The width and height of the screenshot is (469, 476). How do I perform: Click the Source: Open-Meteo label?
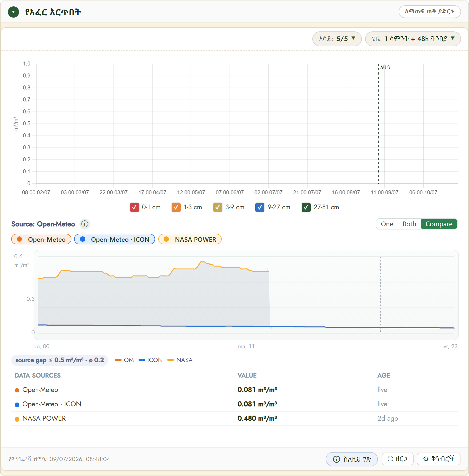pos(43,224)
